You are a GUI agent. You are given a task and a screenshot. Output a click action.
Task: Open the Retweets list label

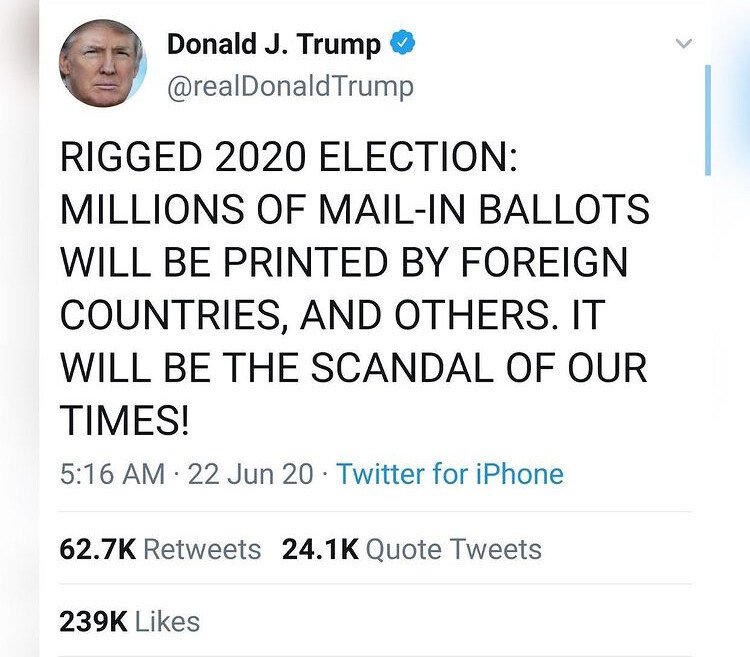[202, 549]
